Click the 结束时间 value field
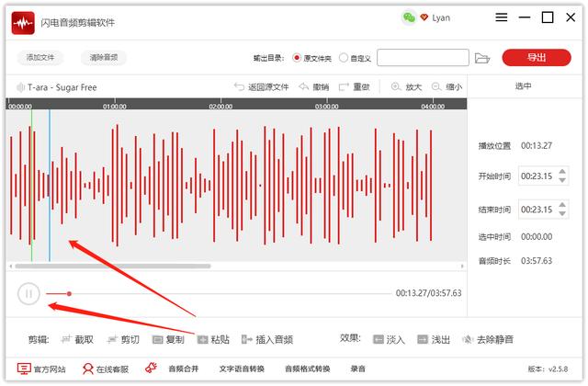 [x=537, y=210]
